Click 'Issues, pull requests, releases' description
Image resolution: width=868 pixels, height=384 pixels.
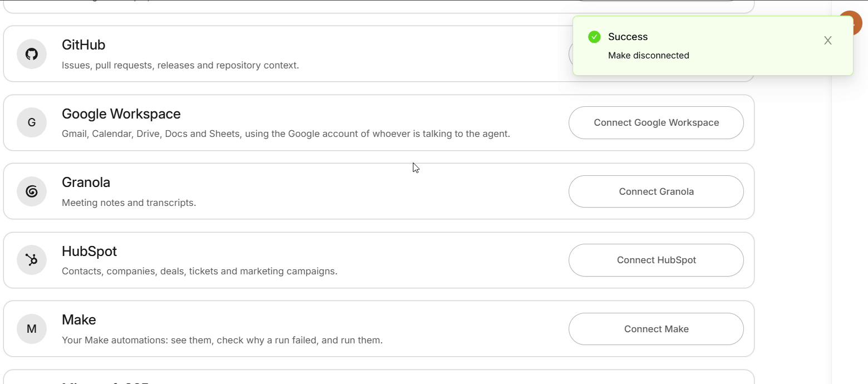(x=180, y=65)
